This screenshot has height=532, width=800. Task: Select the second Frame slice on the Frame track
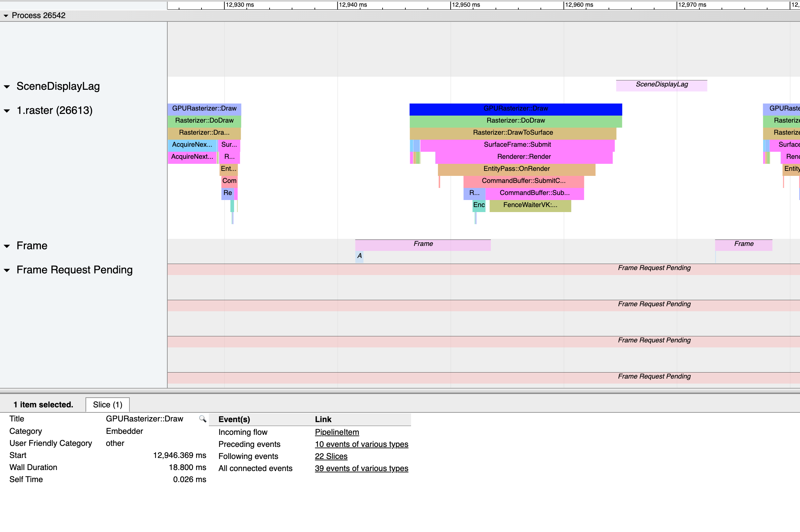[743, 244]
